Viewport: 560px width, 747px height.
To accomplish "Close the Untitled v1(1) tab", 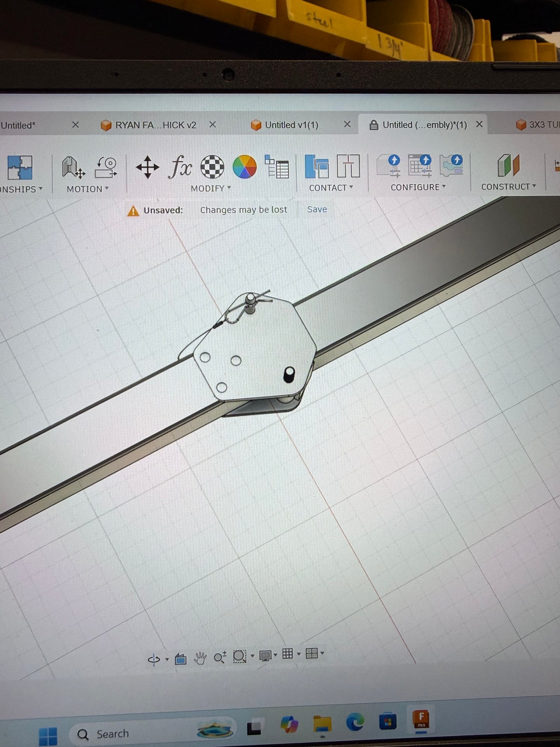I will click(348, 124).
